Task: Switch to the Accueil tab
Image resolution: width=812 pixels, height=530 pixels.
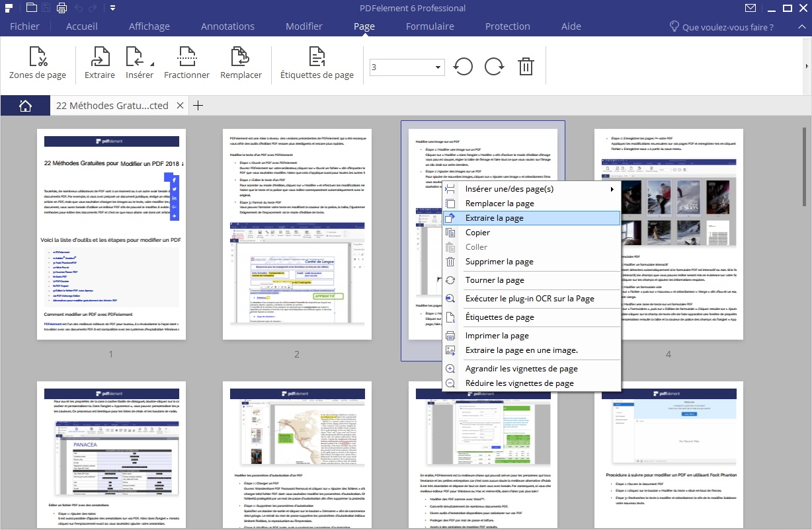Action: tap(82, 26)
